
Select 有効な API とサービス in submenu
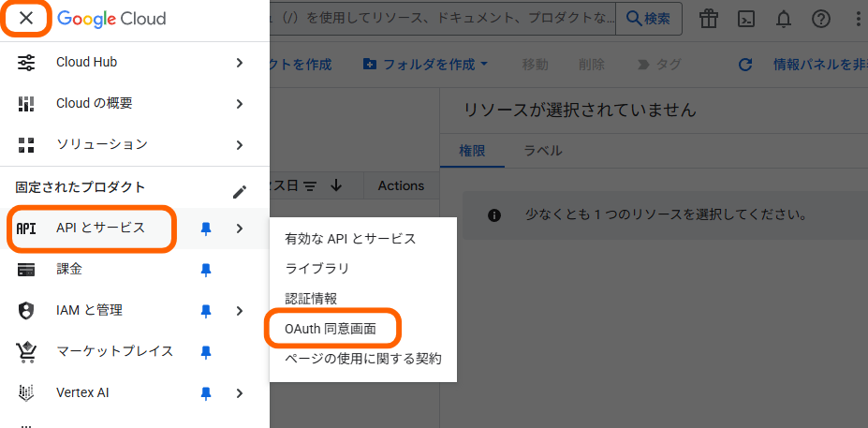[x=350, y=239]
